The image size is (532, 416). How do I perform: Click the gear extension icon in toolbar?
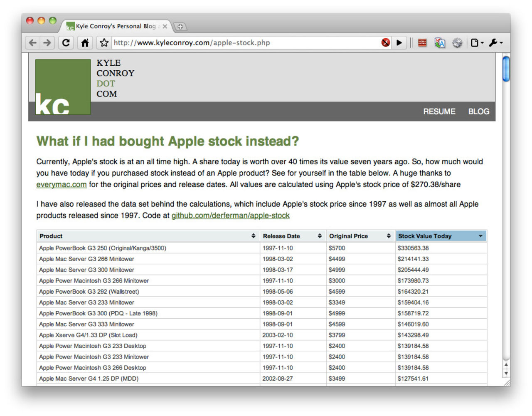pyautogui.click(x=457, y=42)
